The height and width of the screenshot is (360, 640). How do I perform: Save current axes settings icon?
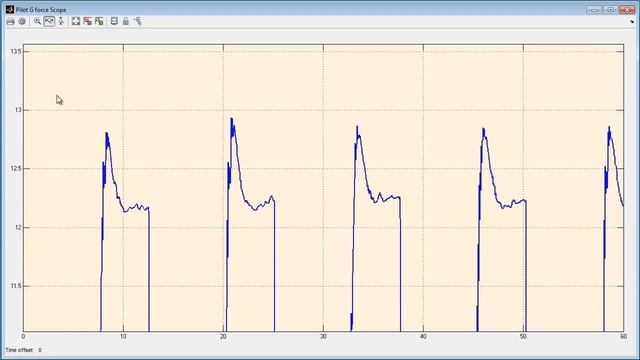click(87, 21)
